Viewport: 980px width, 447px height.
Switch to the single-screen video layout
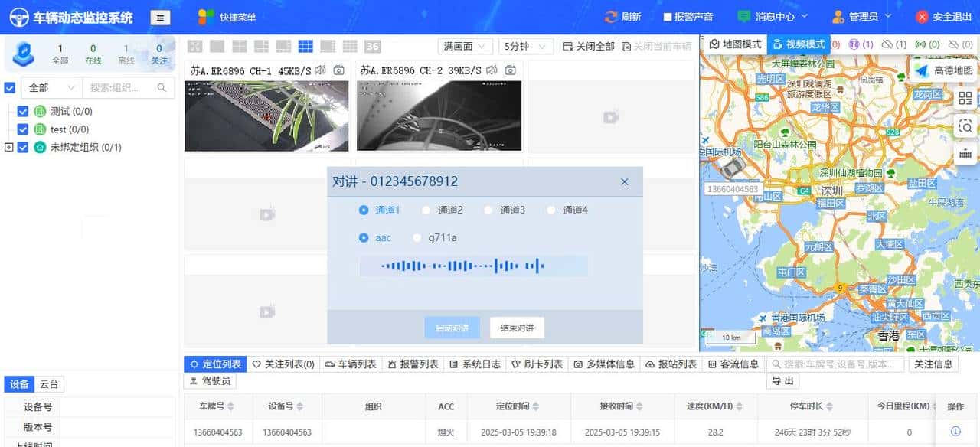[x=219, y=46]
